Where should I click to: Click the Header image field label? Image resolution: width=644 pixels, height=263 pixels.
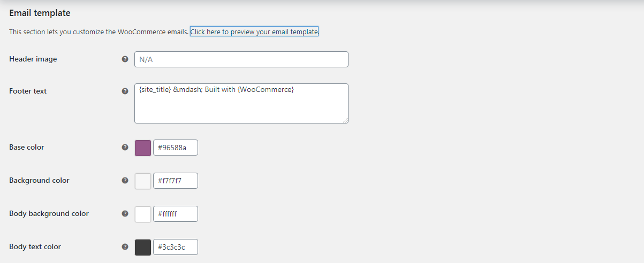point(33,59)
